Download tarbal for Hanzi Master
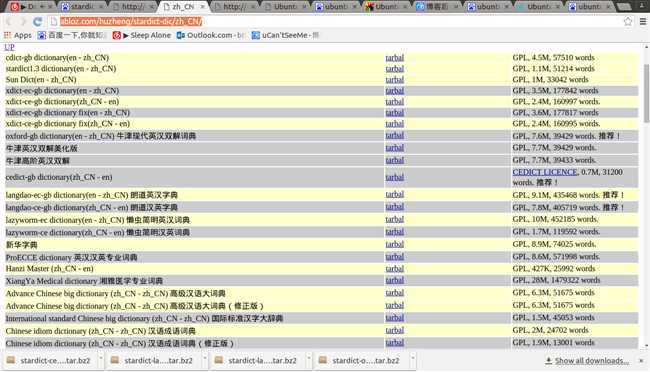 click(x=395, y=269)
